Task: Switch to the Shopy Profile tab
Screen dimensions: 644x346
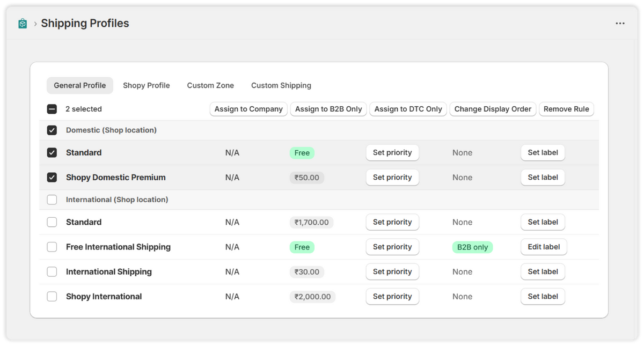Action: 147,85
